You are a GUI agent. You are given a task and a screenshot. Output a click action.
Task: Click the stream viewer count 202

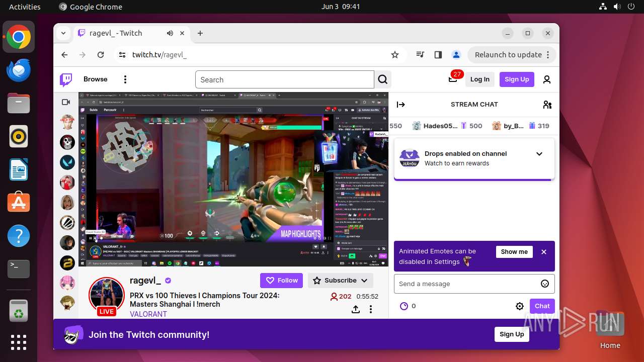[x=341, y=297]
